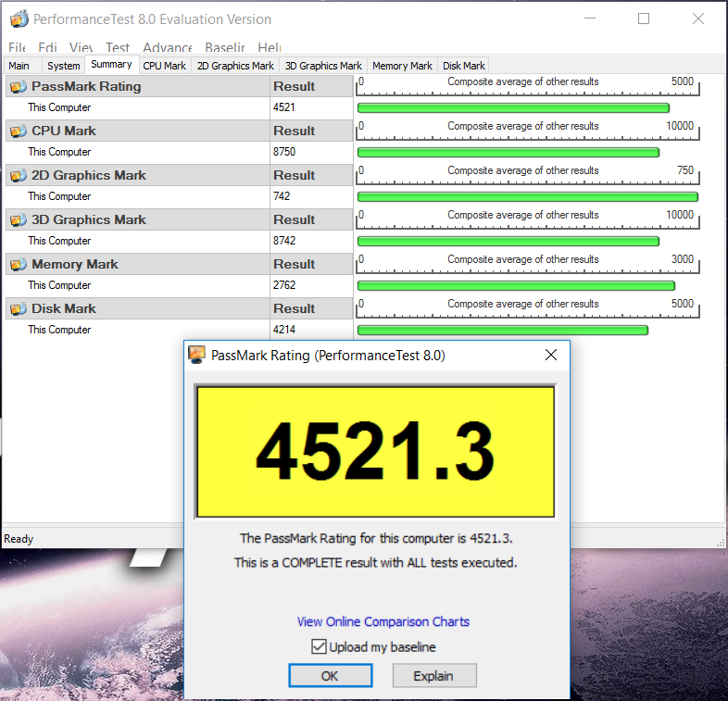
Task: Click the 2D Graphics result value 742
Action: pos(282,196)
